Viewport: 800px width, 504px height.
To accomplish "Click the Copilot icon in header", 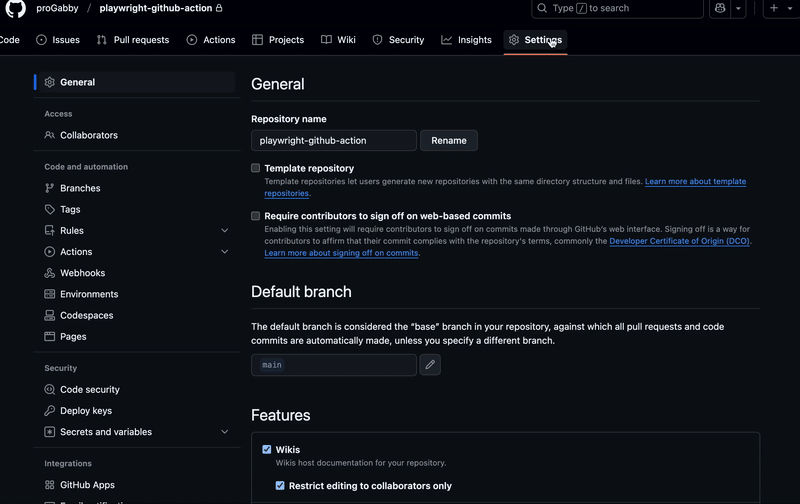I will [720, 8].
